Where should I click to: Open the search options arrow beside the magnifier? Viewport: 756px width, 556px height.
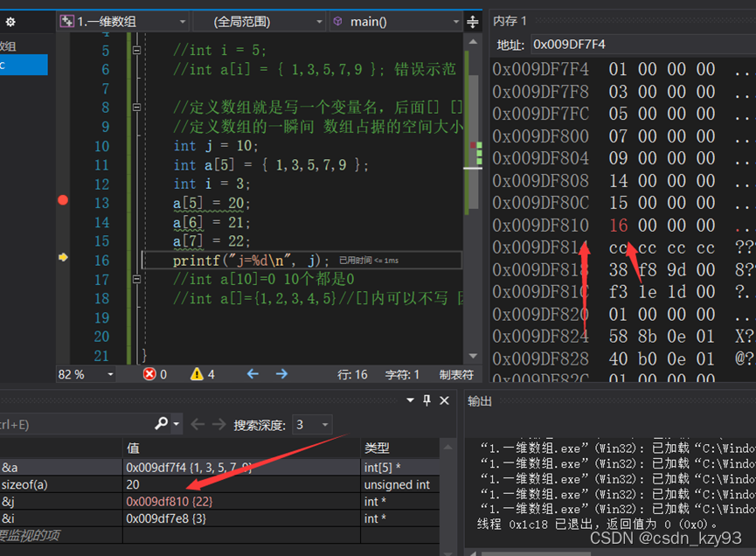pos(177,424)
